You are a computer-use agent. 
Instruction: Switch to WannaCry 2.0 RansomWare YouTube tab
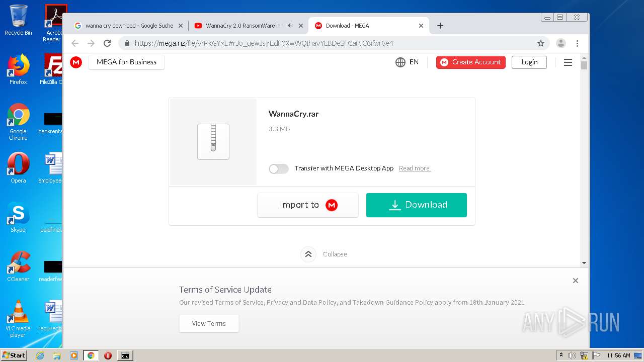tap(243, 26)
